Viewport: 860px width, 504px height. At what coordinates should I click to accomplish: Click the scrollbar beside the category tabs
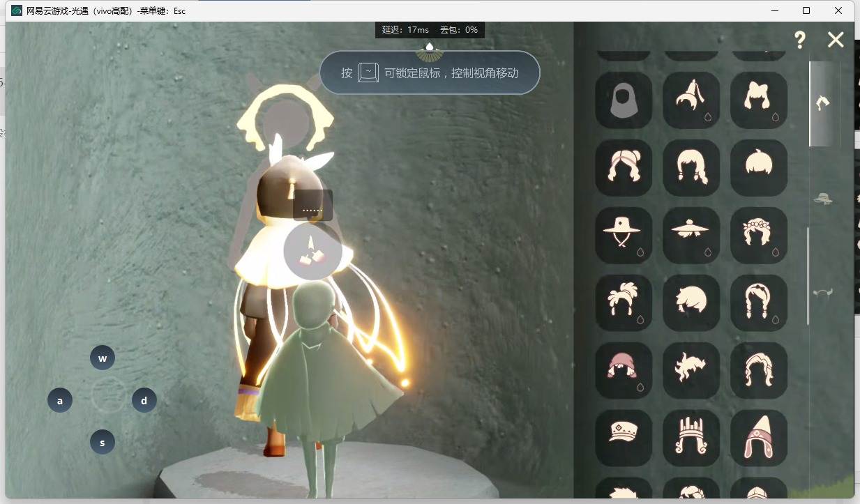tap(808, 275)
